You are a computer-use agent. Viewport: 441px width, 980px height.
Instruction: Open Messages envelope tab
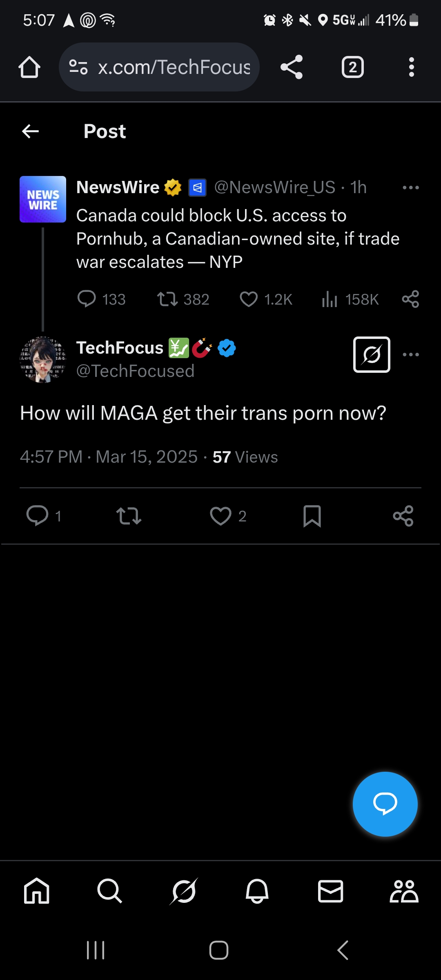(x=330, y=891)
